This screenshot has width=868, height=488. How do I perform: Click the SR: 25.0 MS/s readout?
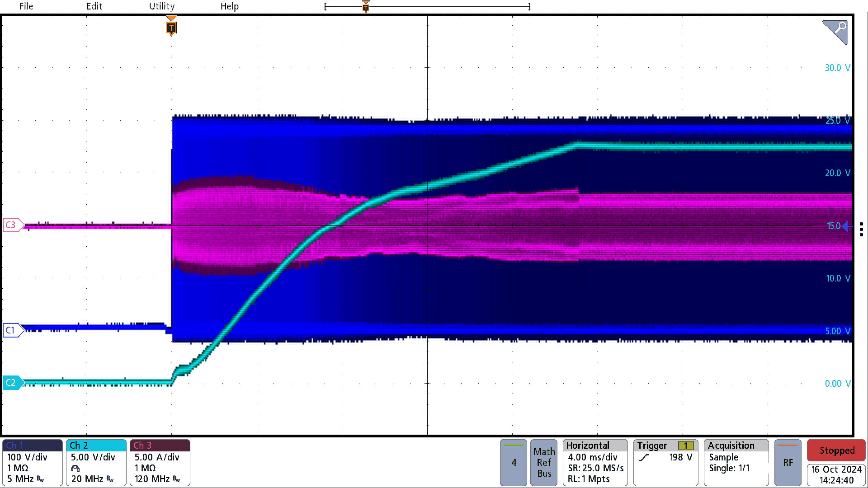point(596,468)
